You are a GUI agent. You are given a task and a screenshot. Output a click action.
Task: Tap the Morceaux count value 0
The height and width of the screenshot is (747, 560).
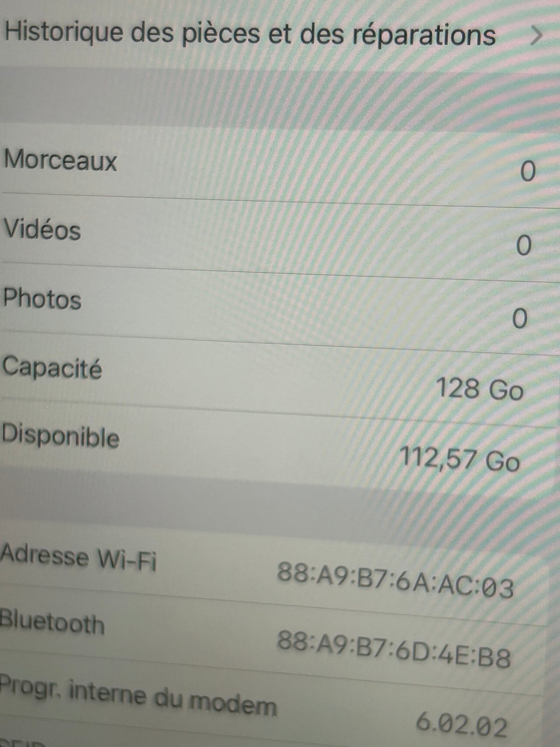pos(528,171)
